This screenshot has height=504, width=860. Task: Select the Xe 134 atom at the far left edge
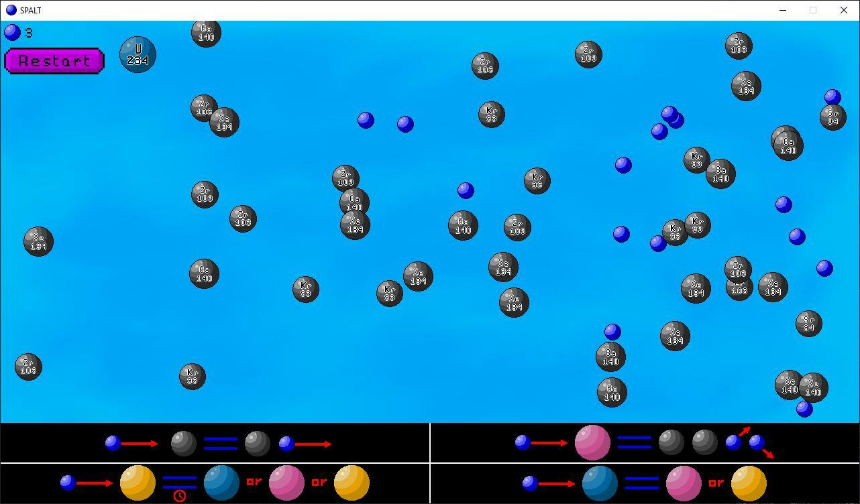[38, 241]
